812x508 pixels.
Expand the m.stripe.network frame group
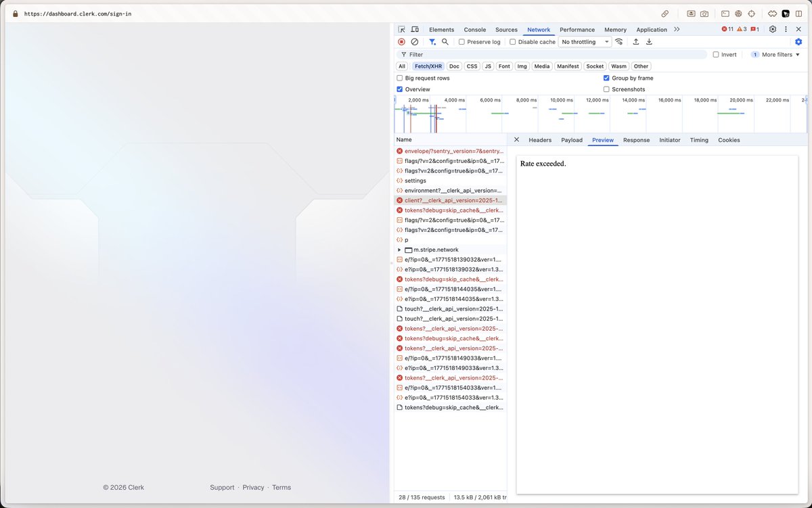399,250
